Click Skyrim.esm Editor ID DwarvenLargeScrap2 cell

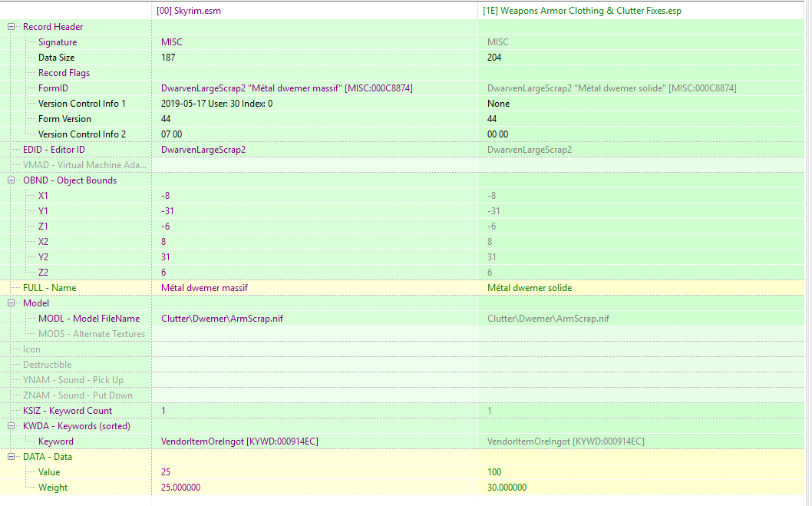[203, 150]
